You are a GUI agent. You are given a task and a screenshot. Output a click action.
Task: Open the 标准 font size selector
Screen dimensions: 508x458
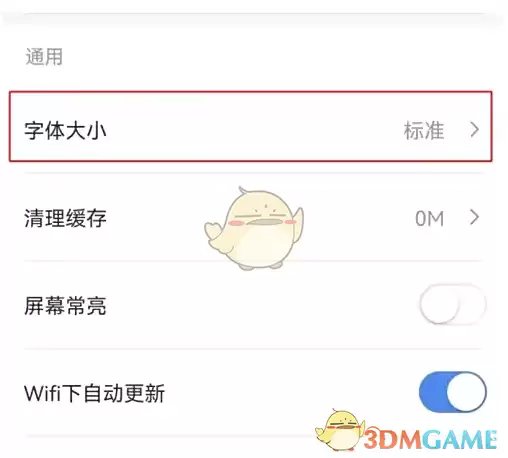click(x=424, y=130)
